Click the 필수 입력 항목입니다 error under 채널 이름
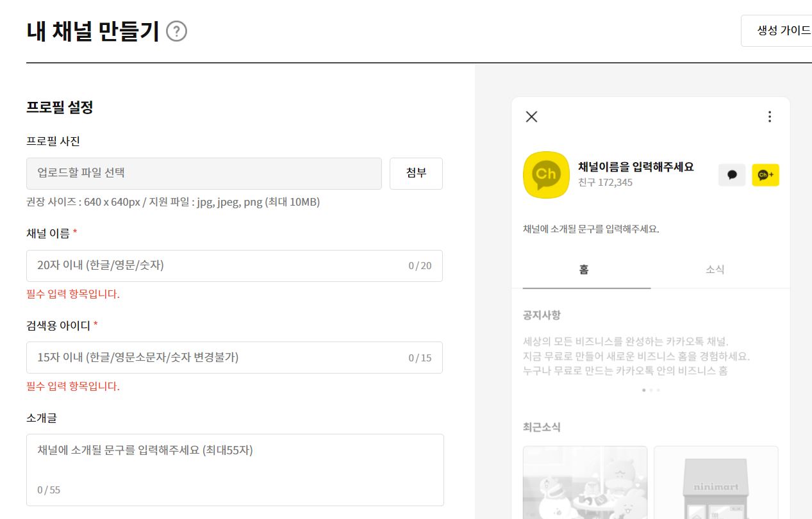The image size is (812, 519). tap(73, 294)
